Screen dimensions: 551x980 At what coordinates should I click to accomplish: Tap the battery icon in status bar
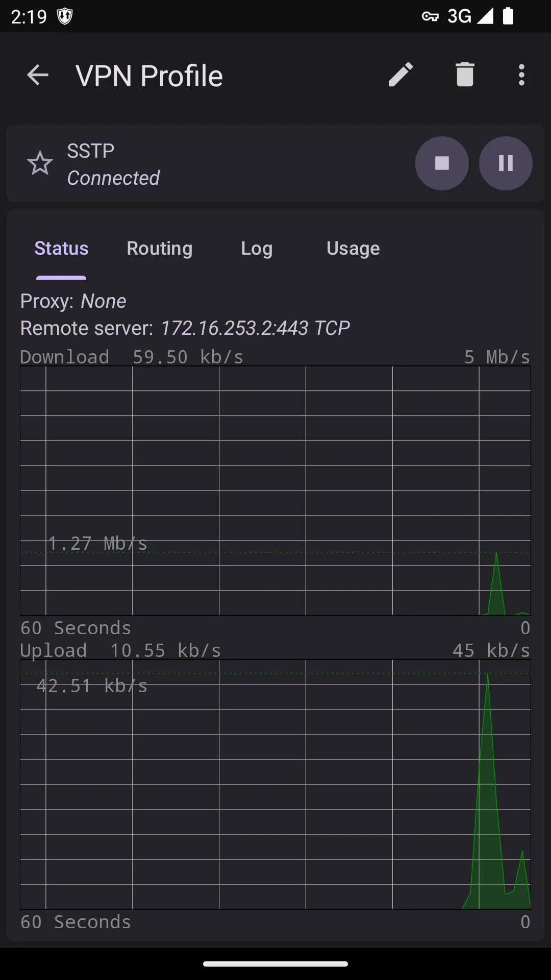pyautogui.click(x=508, y=16)
